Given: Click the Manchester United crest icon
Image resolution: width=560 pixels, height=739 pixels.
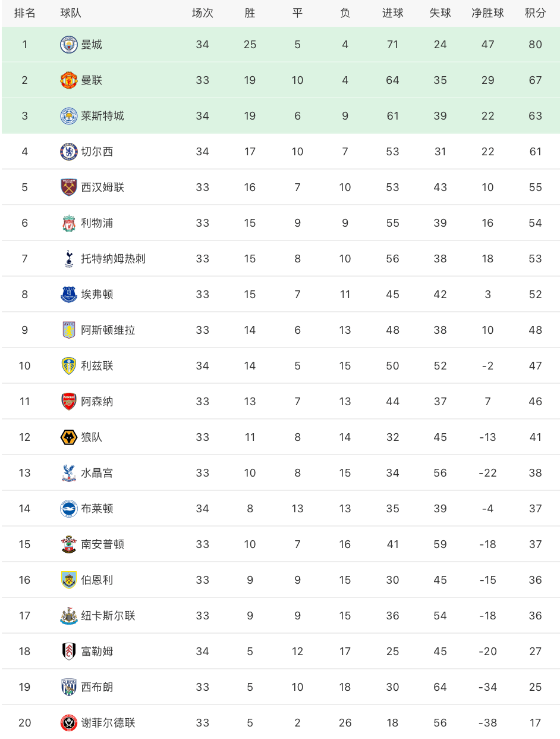Looking at the screenshot, I should click(x=69, y=80).
